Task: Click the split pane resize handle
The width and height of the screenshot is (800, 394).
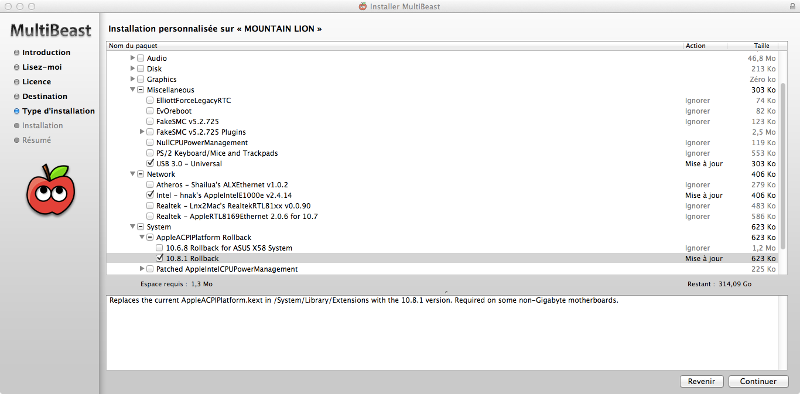Action: (x=447, y=292)
